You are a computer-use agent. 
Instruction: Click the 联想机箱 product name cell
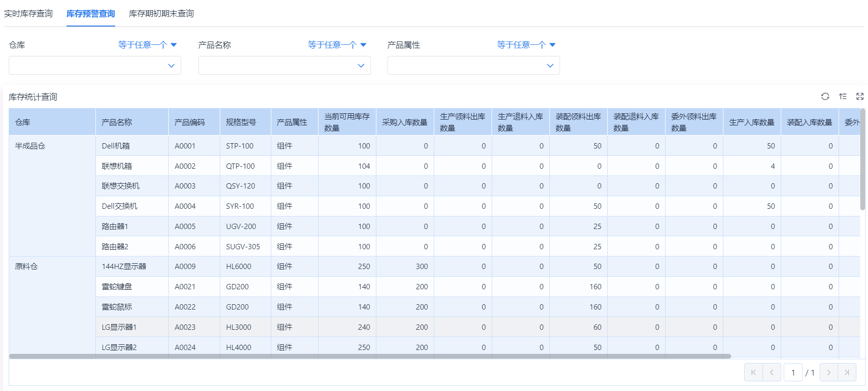pos(132,166)
